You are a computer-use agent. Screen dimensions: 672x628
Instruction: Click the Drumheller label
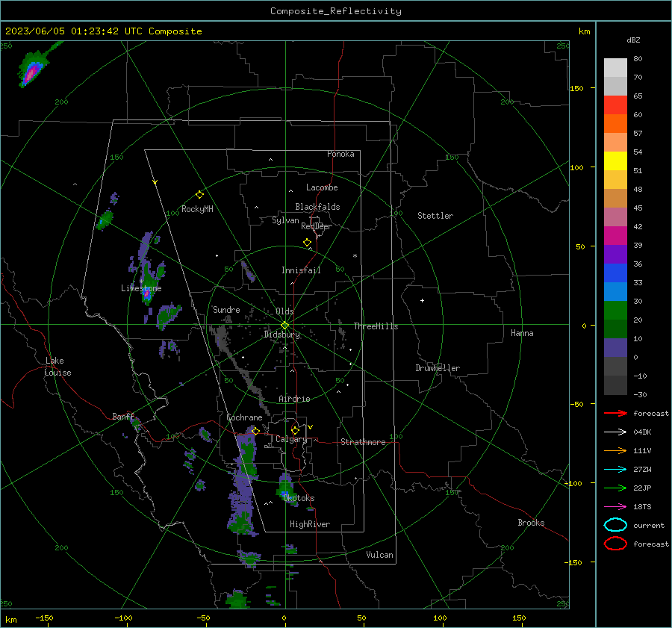pyautogui.click(x=438, y=368)
